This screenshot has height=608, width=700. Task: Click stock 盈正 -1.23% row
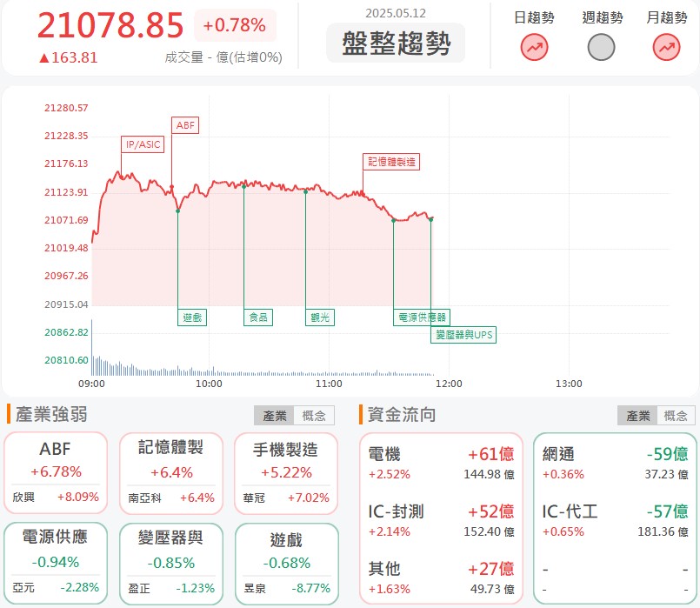pyautogui.click(x=171, y=588)
